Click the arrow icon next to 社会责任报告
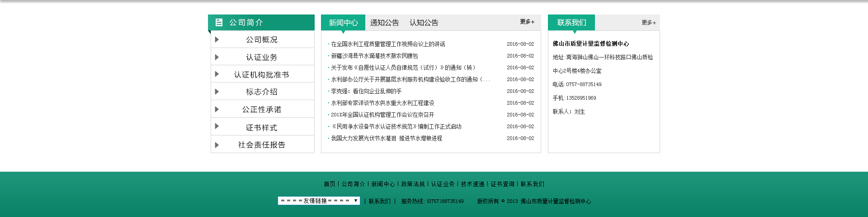Screen dimensions: 868x217 pos(217,145)
